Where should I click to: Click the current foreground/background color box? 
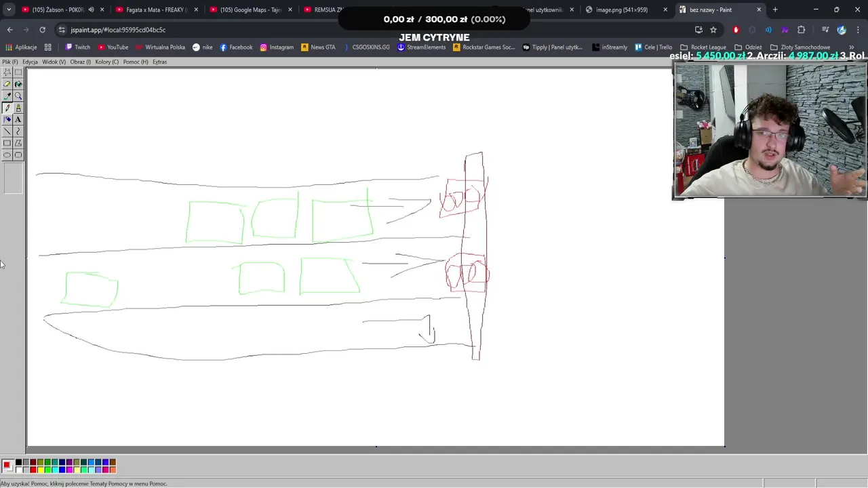coord(7,466)
